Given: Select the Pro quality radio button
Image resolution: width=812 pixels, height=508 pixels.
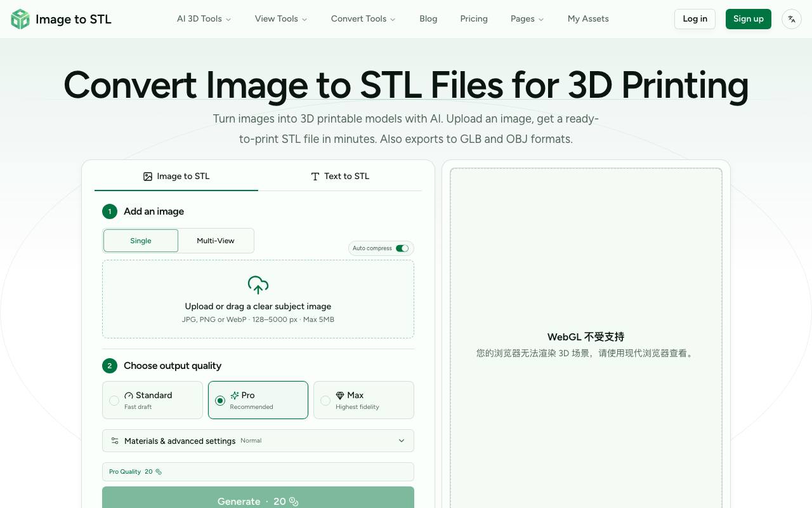Looking at the screenshot, I should (x=220, y=401).
